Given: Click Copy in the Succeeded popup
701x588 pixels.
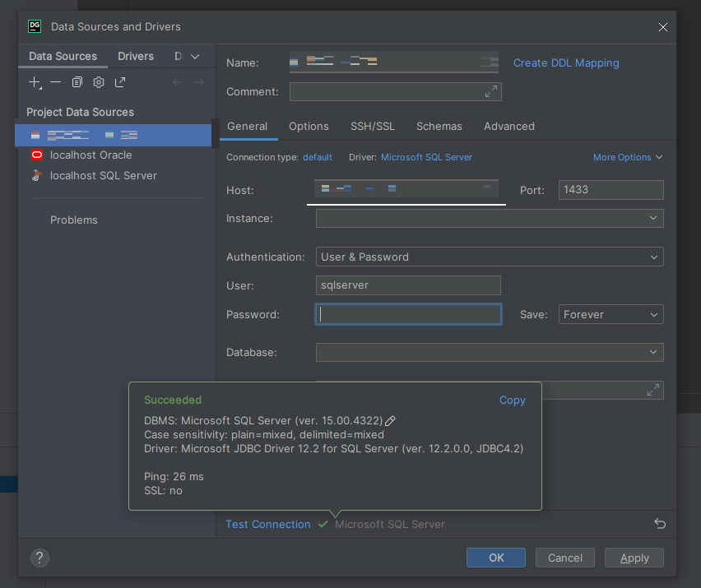Looking at the screenshot, I should tap(512, 400).
